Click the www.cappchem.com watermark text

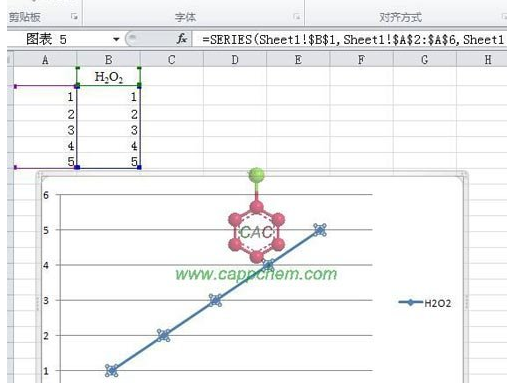(256, 274)
